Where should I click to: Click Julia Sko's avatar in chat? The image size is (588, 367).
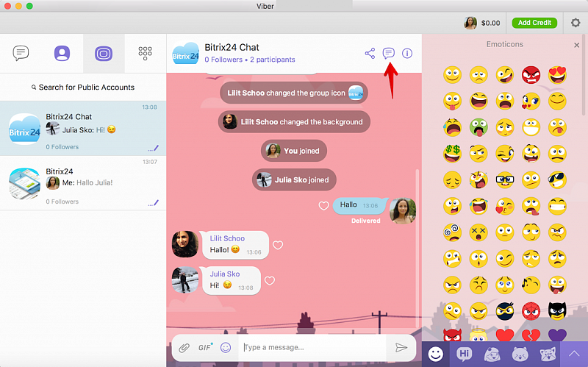point(185,279)
